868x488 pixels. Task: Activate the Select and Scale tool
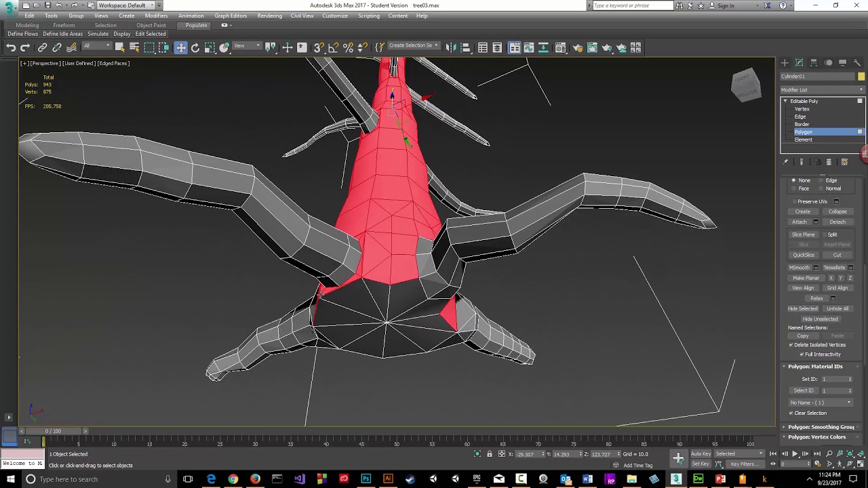(x=210, y=47)
